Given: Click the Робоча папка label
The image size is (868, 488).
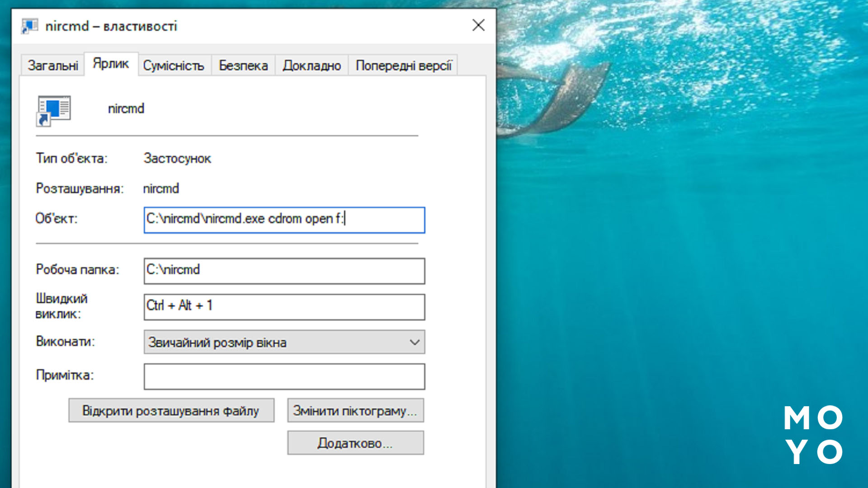Looking at the screenshot, I should coord(77,270).
